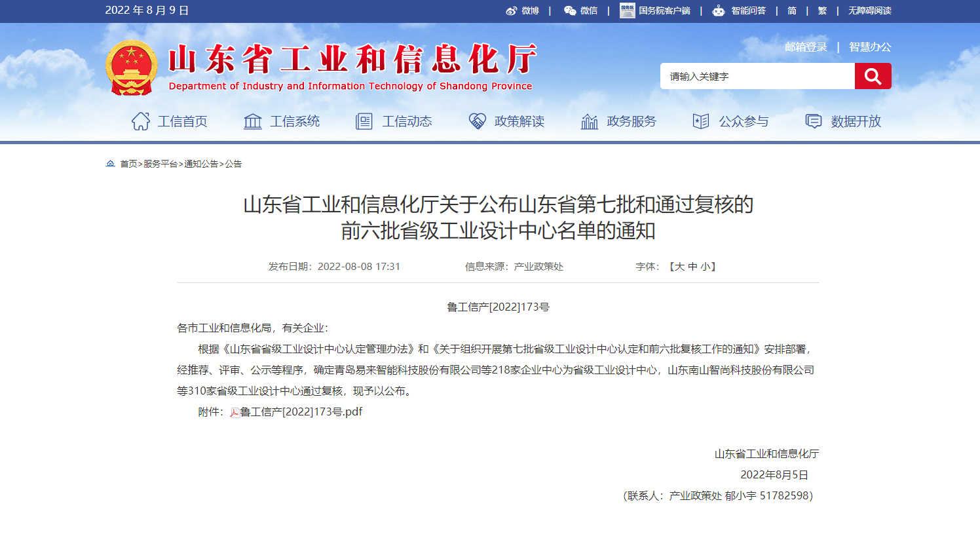
Task: Click the red search magnifier button
Action: point(873,76)
